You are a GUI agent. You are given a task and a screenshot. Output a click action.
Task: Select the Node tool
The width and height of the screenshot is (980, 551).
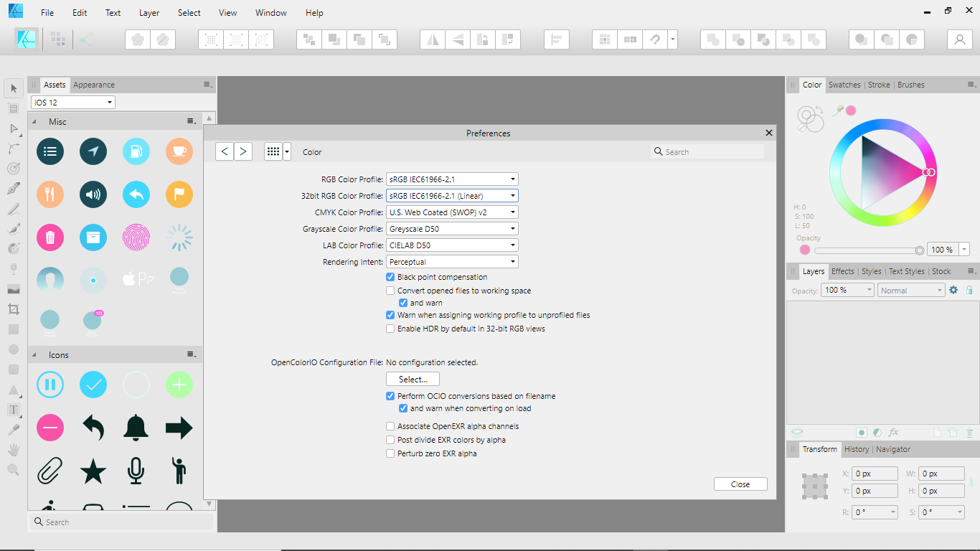pyautogui.click(x=12, y=128)
